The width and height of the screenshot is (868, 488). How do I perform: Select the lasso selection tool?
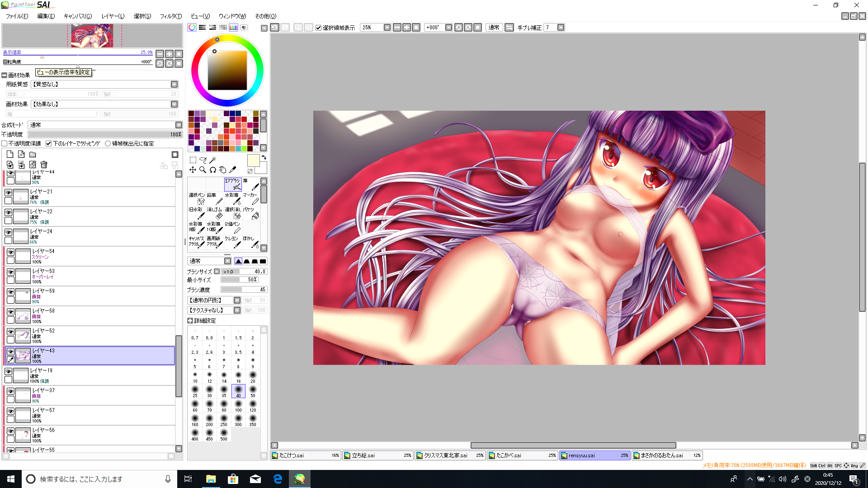(203, 160)
